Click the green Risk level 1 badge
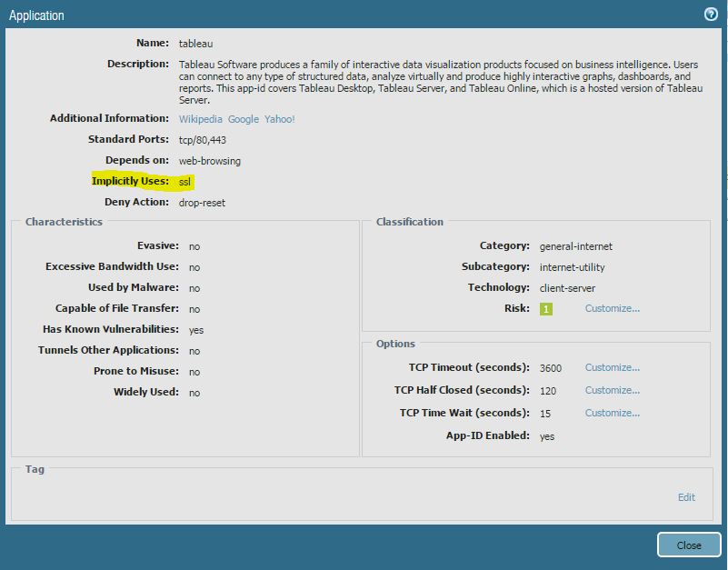Screen dimensions: 728x570 [545, 309]
